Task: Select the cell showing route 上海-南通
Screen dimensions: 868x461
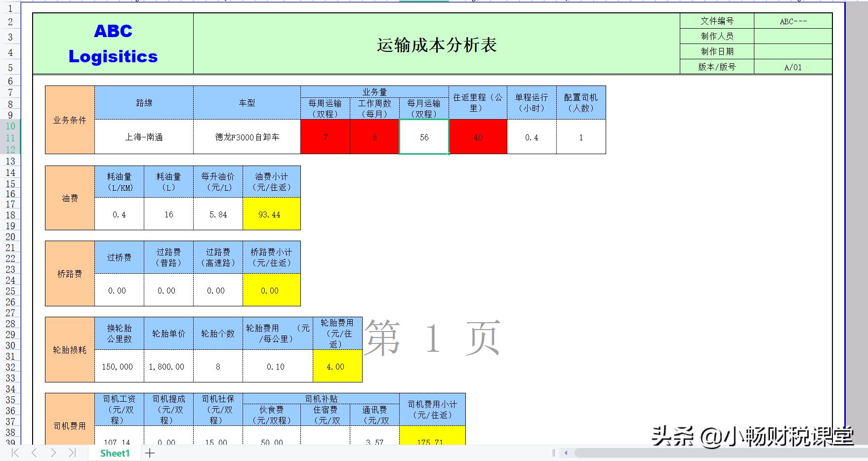Action: pos(143,137)
